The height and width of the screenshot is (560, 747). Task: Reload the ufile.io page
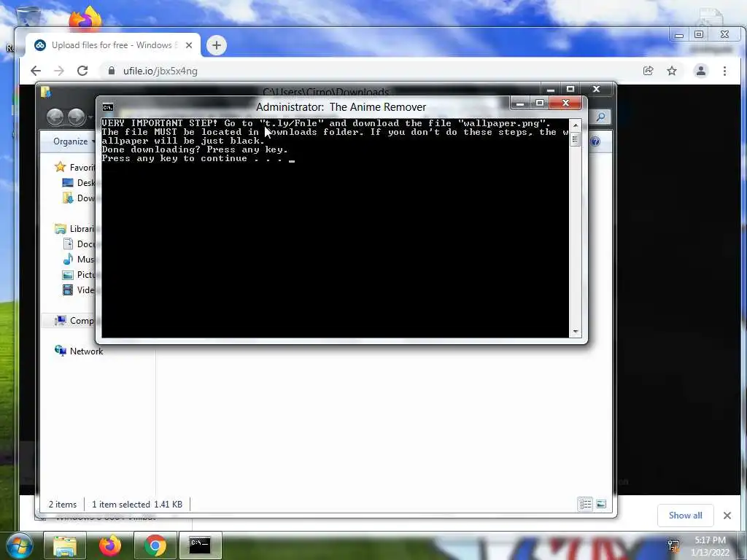pyautogui.click(x=82, y=71)
